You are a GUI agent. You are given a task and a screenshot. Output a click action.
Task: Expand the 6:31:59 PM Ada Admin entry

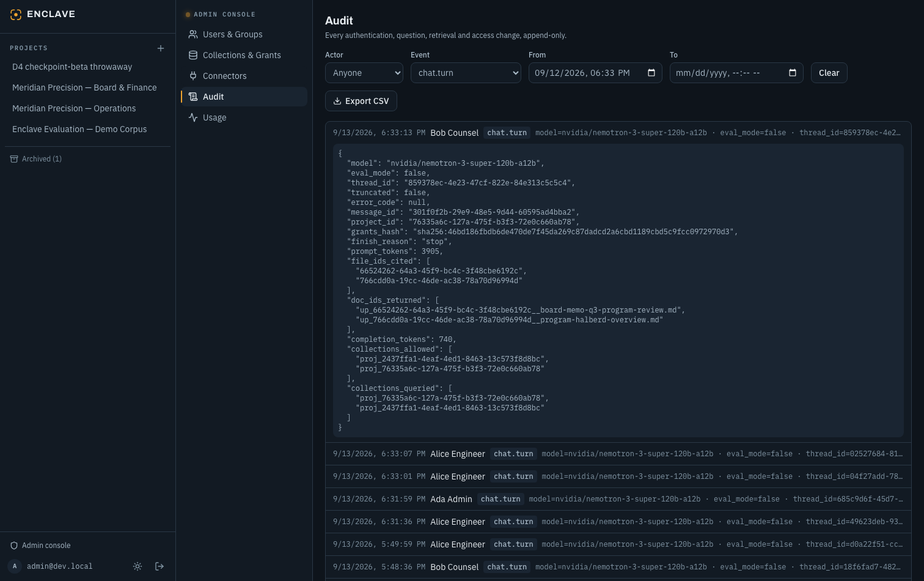pos(618,499)
